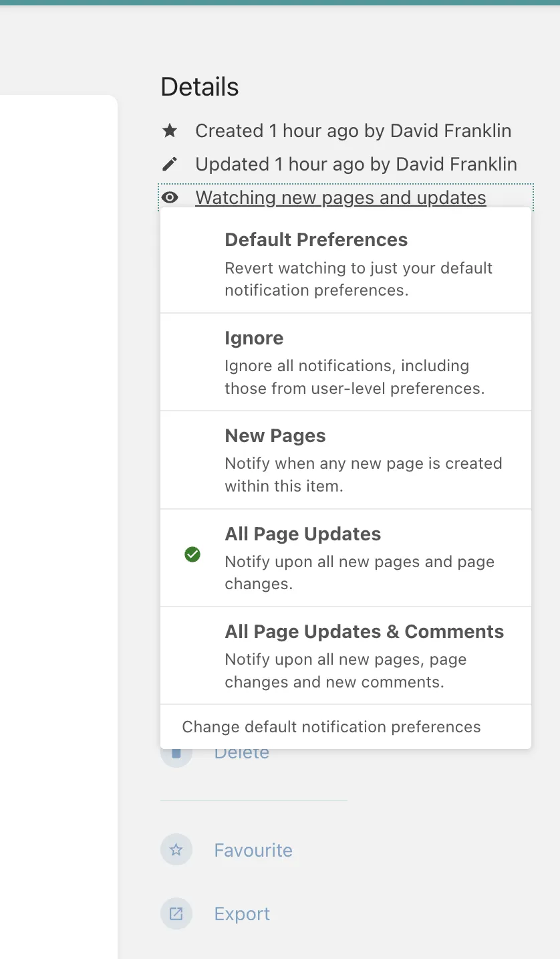
Task: Select the New Pages watch option
Action: coord(345,460)
